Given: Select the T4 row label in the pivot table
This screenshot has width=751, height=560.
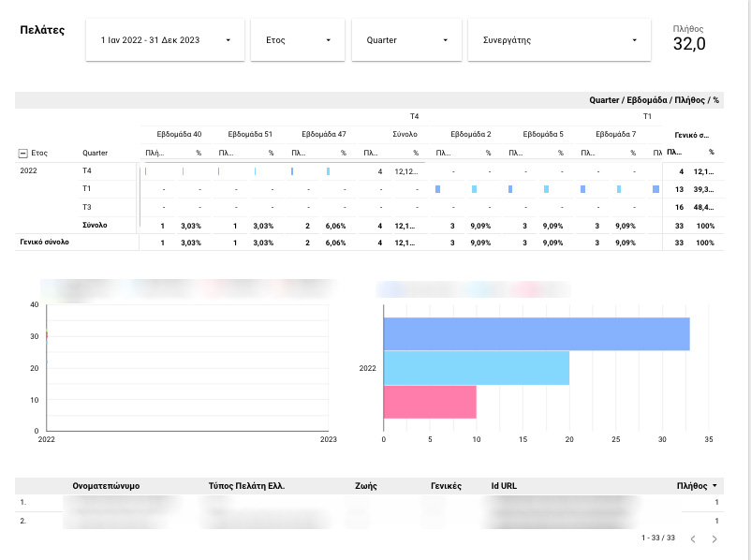Looking at the screenshot, I should click(x=87, y=170).
